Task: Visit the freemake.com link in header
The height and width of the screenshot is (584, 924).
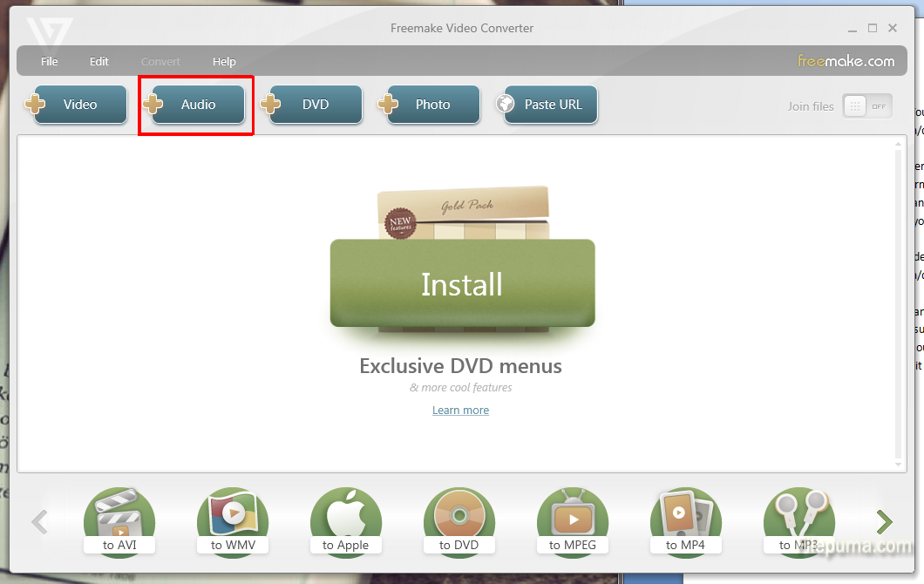Action: click(x=846, y=61)
